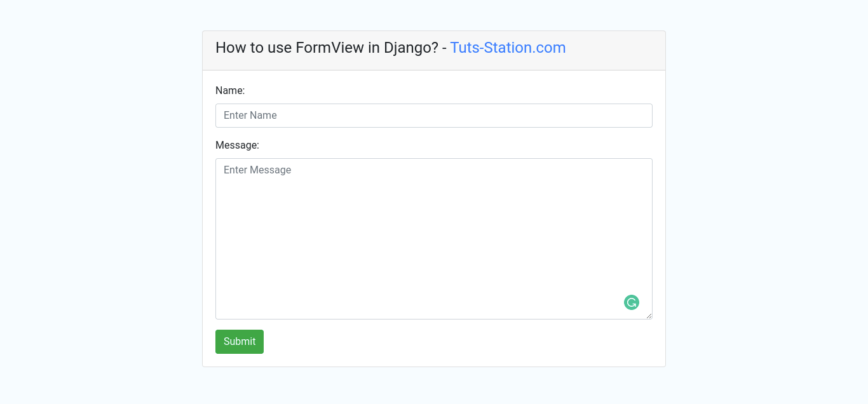Focus the Name input field
This screenshot has width=868, height=404.
point(433,116)
